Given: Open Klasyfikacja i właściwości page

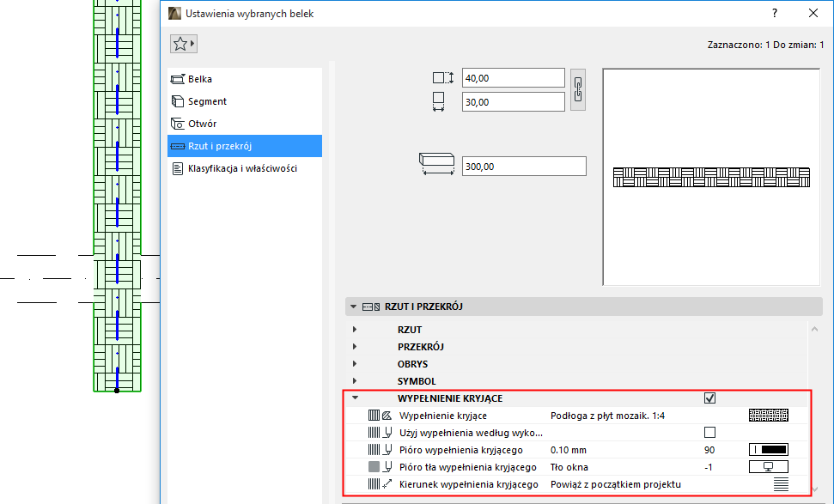Looking at the screenshot, I should pos(245,168).
